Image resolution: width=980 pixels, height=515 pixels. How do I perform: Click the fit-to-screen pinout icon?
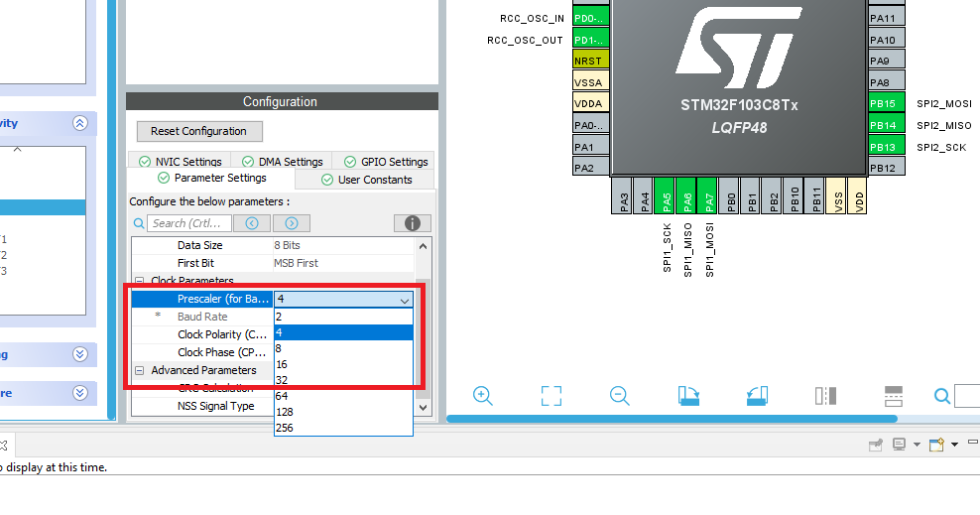pos(551,396)
